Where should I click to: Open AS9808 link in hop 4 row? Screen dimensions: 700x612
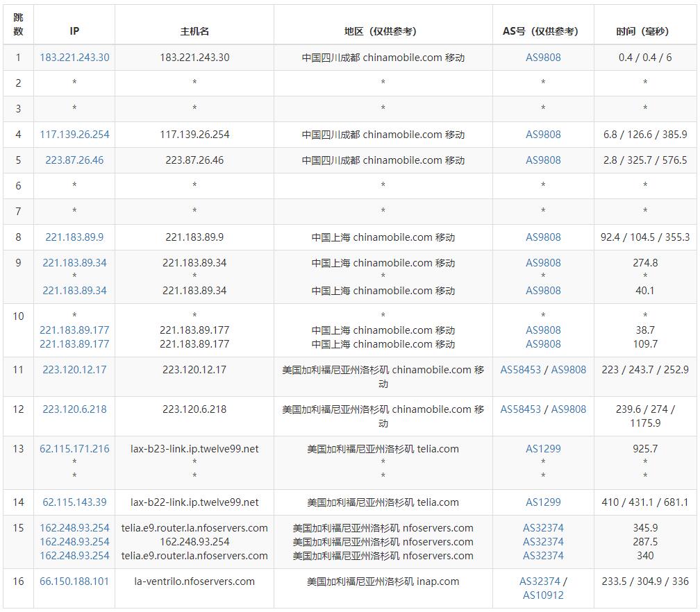[543, 135]
